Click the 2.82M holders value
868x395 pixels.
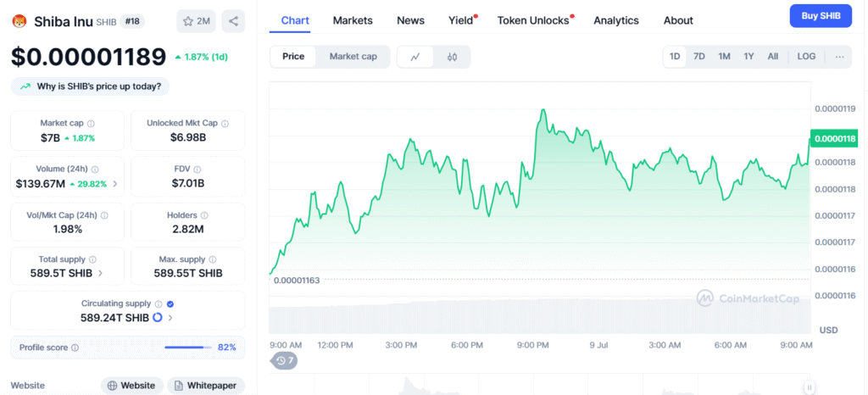click(187, 229)
